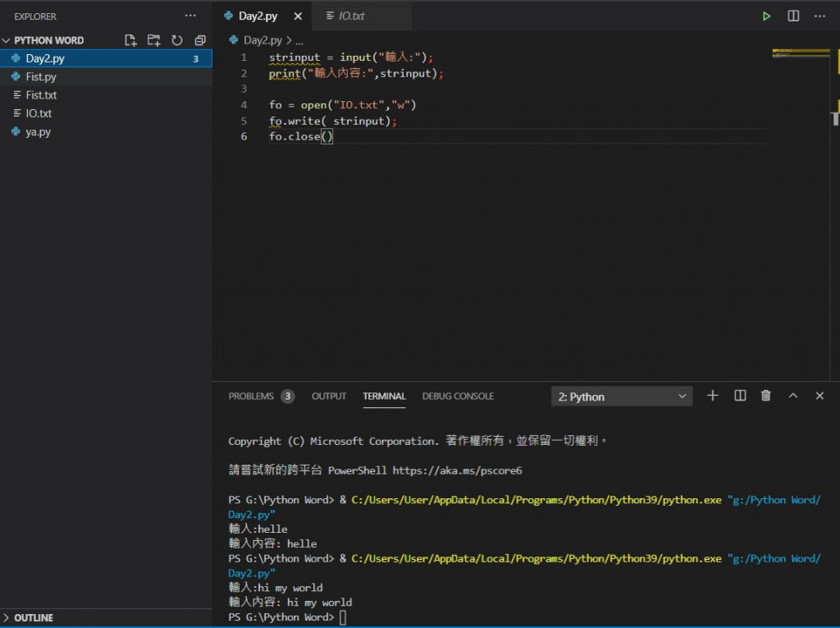The width and height of the screenshot is (840, 628).
Task: Click the Copyright Microsoft Corporation line
Action: point(418,441)
